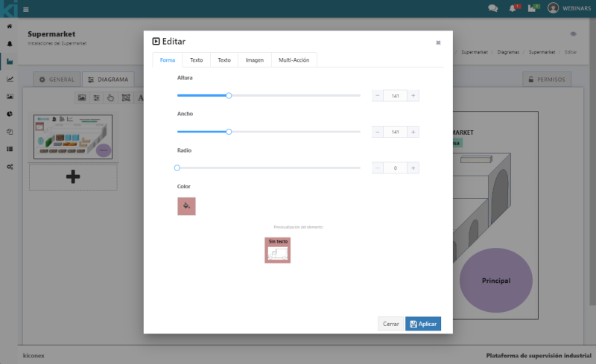Open the pie chart icon in left sidebar
Image resolution: width=596 pixels, height=364 pixels.
(x=9, y=114)
